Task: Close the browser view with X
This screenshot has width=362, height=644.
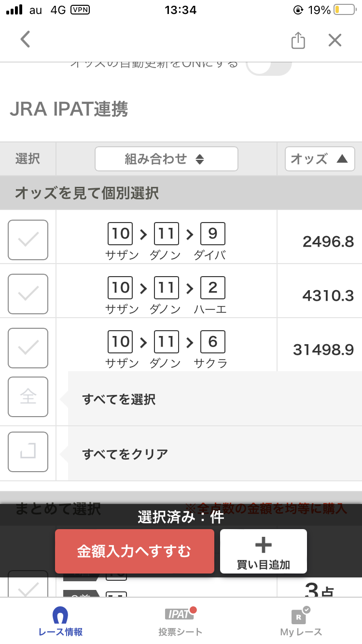Action: tap(334, 40)
